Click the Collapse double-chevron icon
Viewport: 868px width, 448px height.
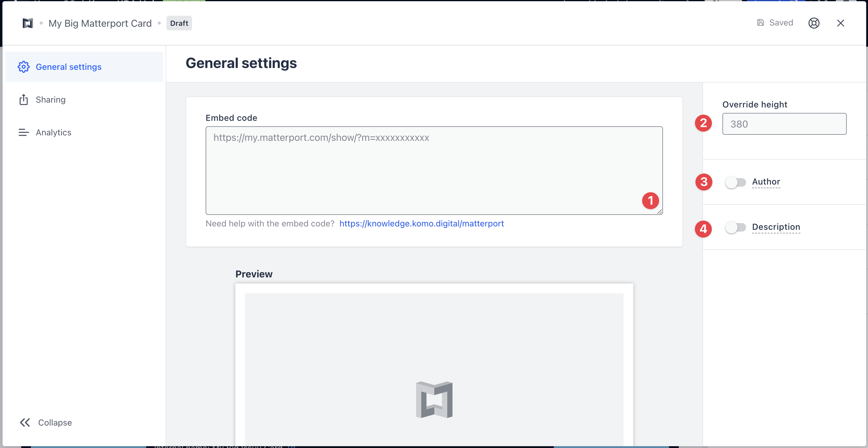pyautogui.click(x=25, y=423)
